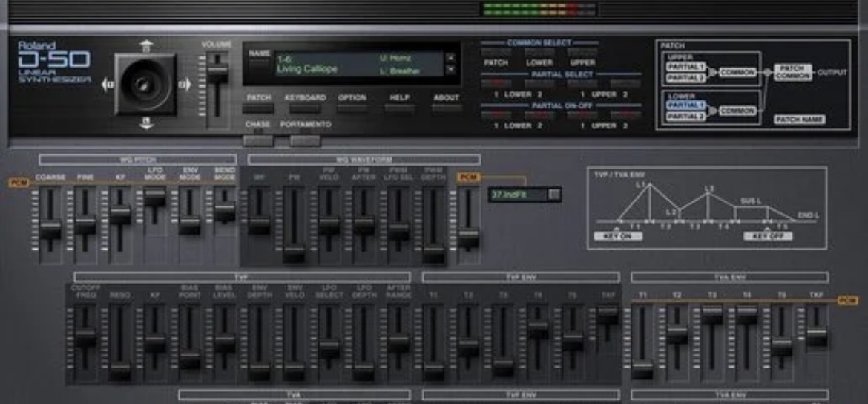The width and height of the screenshot is (868, 404).
Task: Open the PCM wave list button beside 37.IndFlt
Action: [553, 194]
